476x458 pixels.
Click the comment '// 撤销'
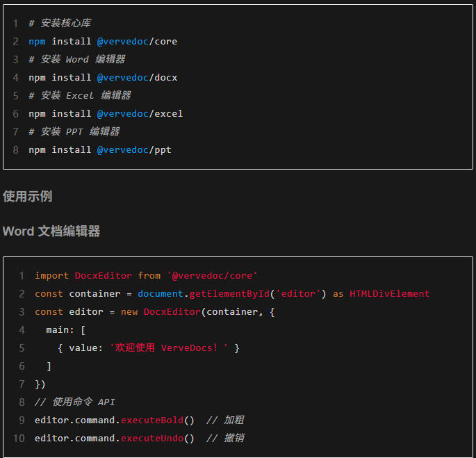tap(225, 438)
